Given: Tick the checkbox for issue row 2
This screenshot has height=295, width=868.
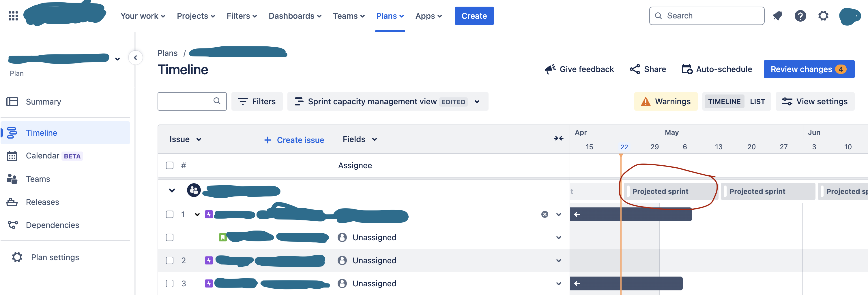Looking at the screenshot, I should click(x=170, y=260).
